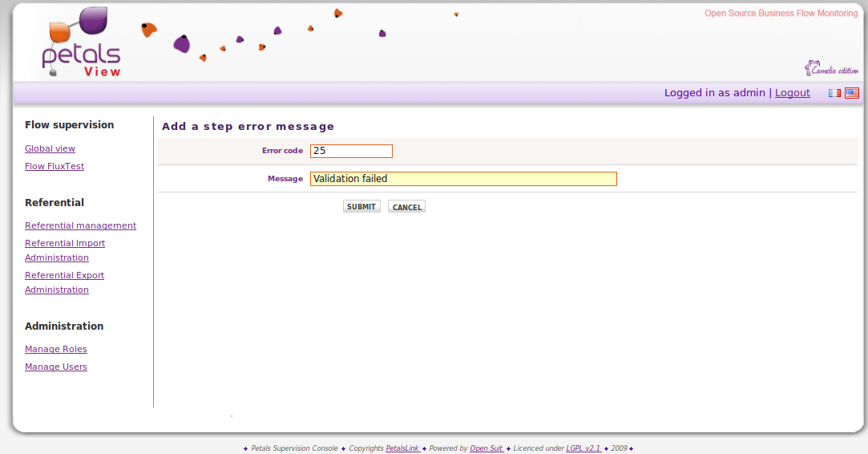The width and height of the screenshot is (868, 454).
Task: Click the 'Logged in as admin' text
Action: point(714,93)
